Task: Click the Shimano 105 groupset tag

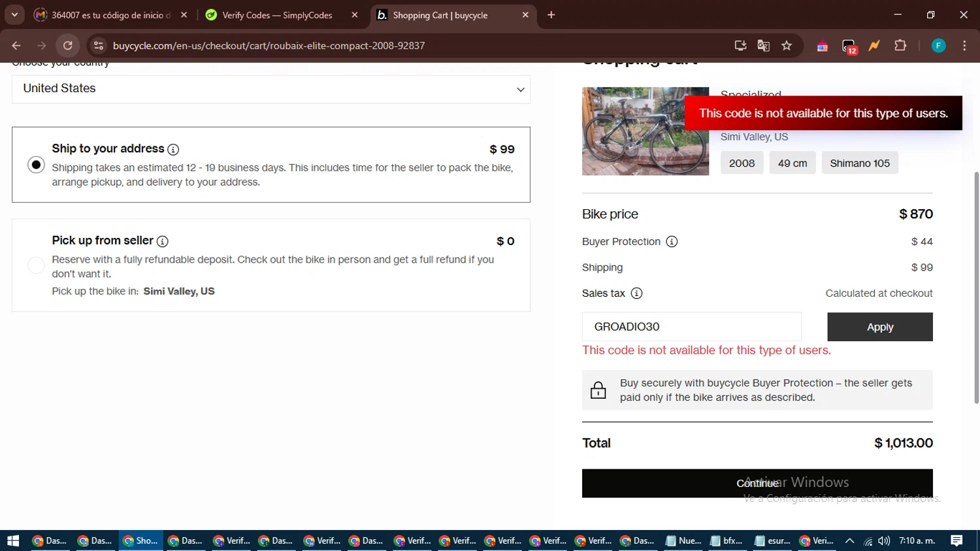Action: pyautogui.click(x=860, y=163)
